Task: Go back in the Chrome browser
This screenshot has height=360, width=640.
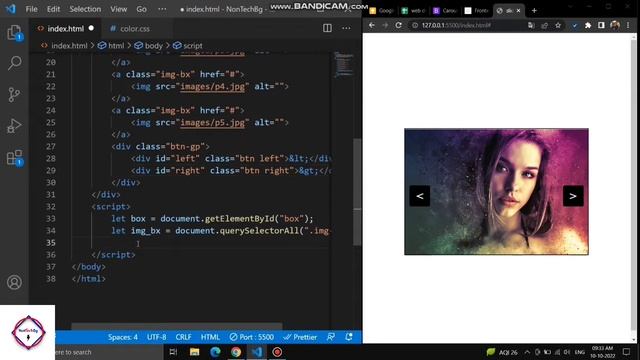Action: tap(371, 25)
